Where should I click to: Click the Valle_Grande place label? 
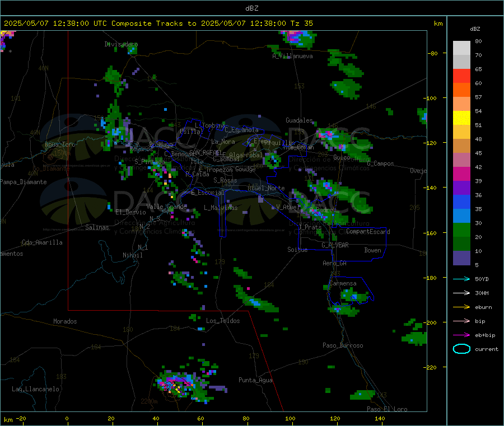(166, 206)
